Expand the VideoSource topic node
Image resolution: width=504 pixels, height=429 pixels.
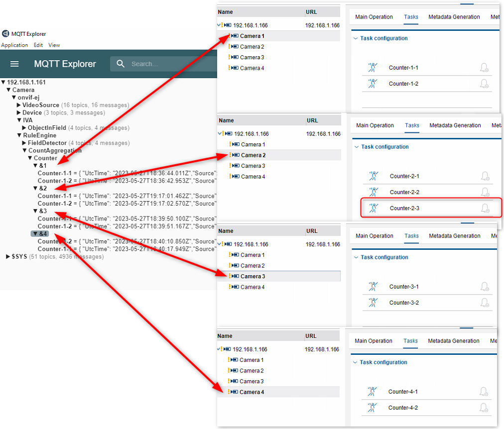(x=19, y=105)
